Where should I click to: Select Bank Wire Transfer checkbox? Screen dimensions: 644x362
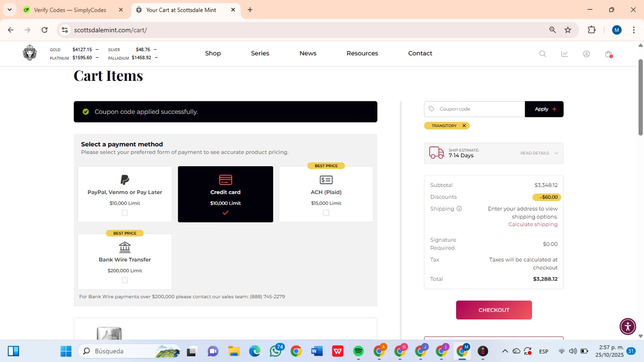[125, 280]
